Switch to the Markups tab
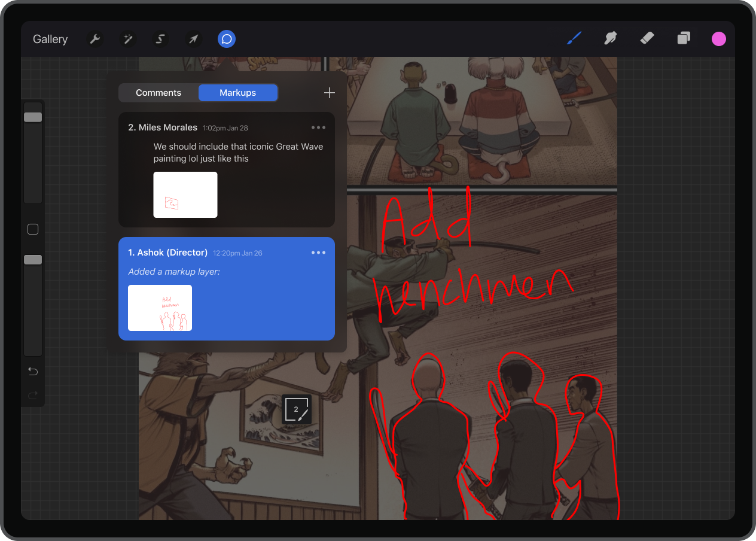Image resolution: width=756 pixels, height=541 pixels. [x=238, y=93]
